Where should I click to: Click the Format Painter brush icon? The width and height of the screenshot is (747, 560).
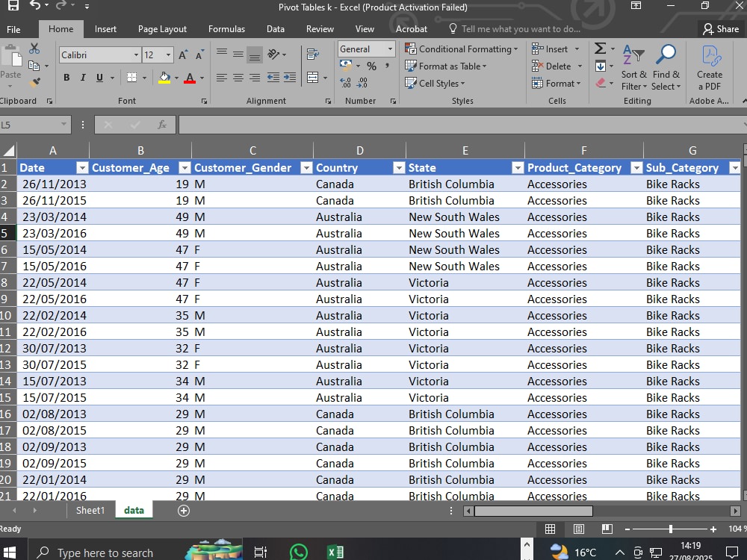[34, 82]
